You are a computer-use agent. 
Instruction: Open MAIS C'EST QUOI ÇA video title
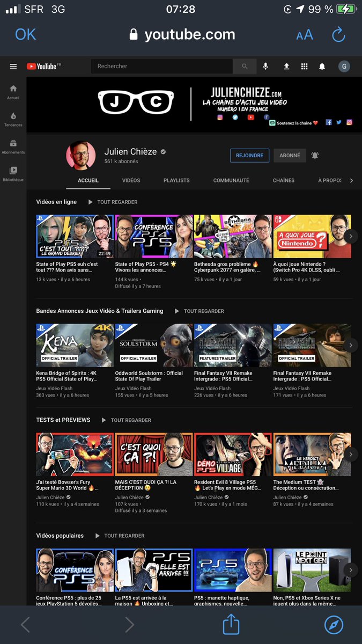click(x=146, y=485)
